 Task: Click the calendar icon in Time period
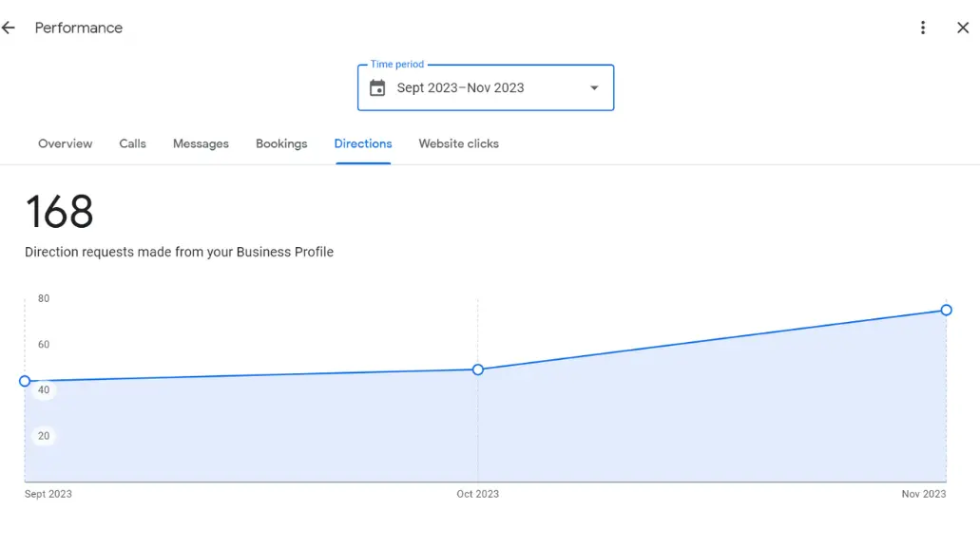coord(377,88)
